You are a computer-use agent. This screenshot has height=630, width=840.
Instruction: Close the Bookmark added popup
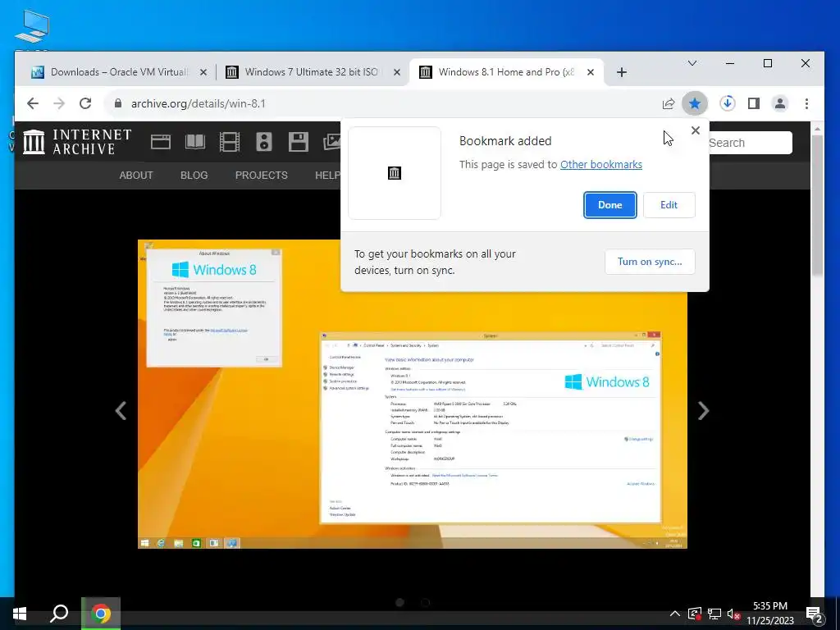click(x=696, y=130)
